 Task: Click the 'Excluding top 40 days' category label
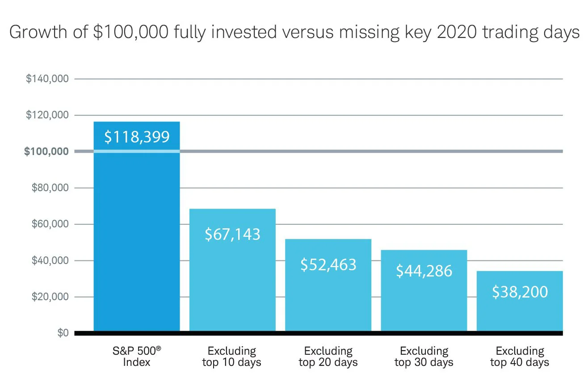pyautogui.click(x=520, y=356)
